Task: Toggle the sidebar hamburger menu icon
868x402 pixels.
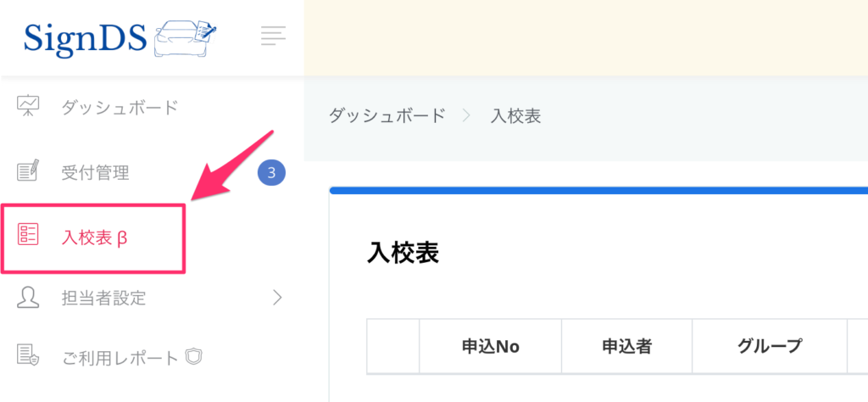Action: point(273,36)
